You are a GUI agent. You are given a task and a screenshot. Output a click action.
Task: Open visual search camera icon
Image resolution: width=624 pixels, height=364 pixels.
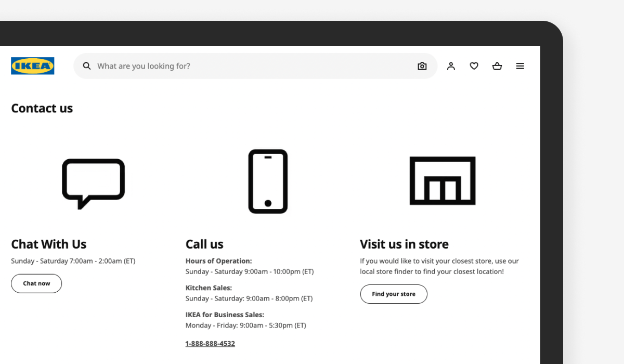point(422,66)
